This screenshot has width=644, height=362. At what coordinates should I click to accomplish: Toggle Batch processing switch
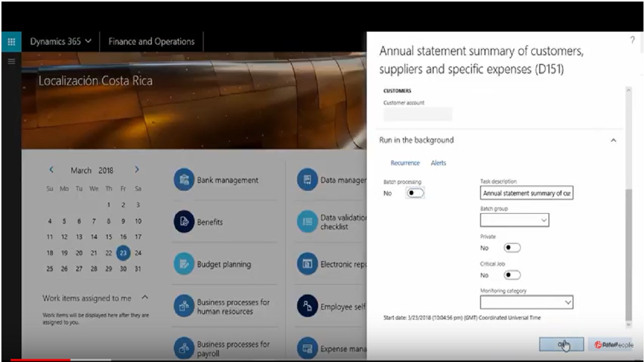[416, 193]
